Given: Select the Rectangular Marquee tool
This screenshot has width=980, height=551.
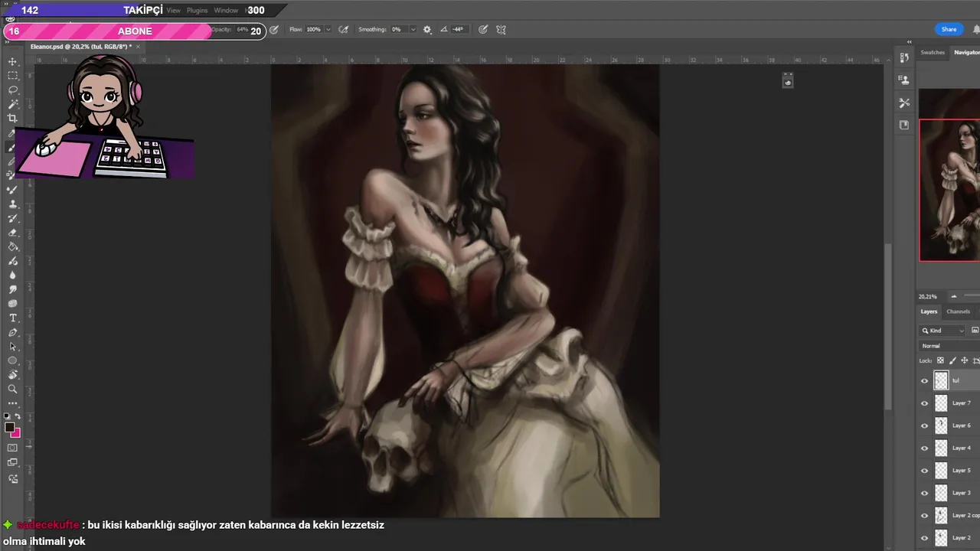Looking at the screenshot, I should (x=12, y=76).
